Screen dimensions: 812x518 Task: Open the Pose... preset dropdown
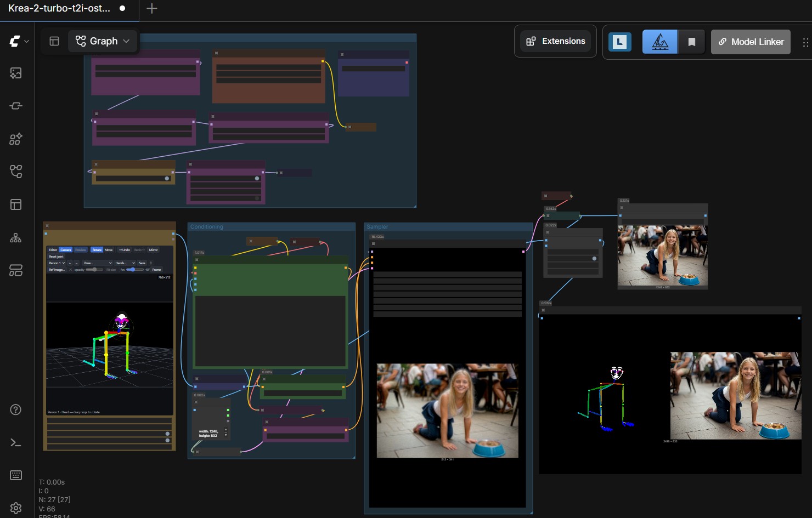coord(98,263)
